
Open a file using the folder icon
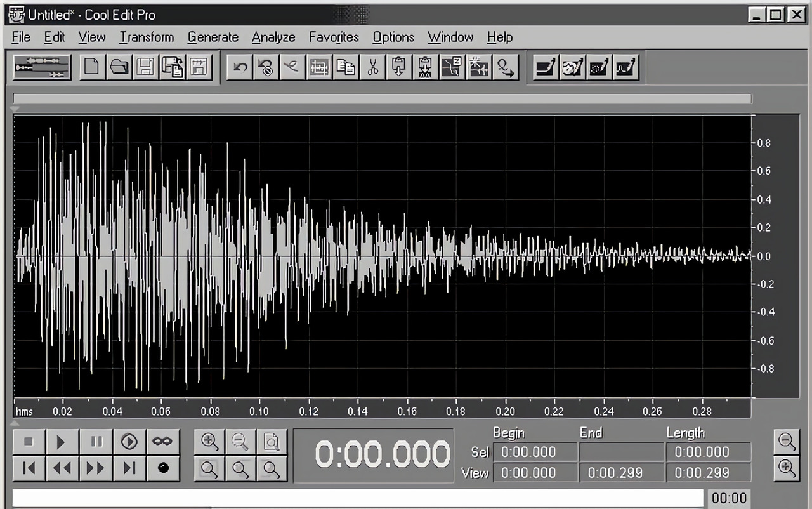coord(119,67)
